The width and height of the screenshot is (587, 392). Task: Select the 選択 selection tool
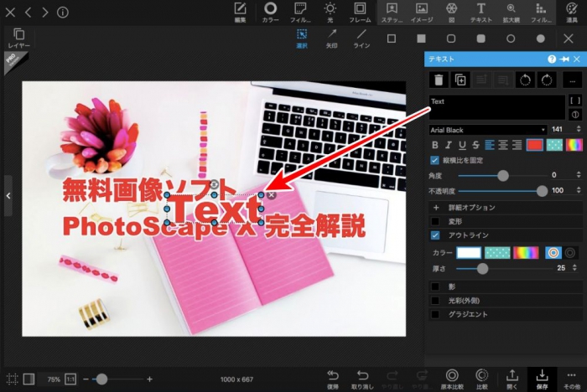(x=302, y=39)
